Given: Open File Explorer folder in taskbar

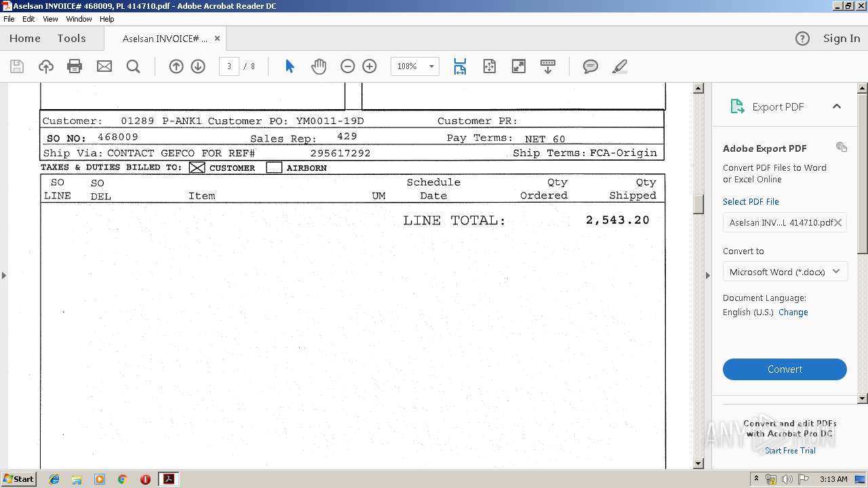Looking at the screenshot, I should [77, 479].
